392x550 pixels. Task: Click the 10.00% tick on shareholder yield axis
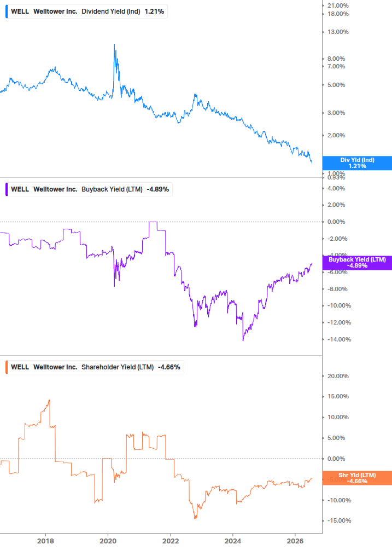[338, 417]
